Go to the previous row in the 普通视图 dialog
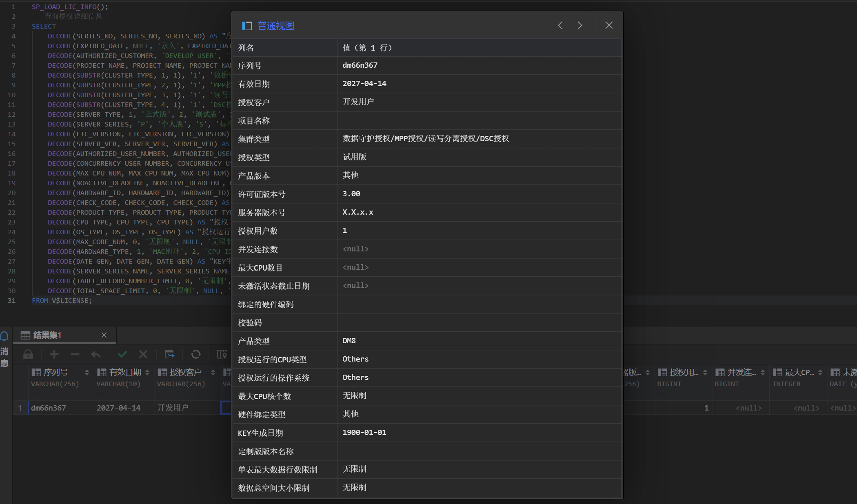Screen dimensions: 857x504 pos(560,25)
